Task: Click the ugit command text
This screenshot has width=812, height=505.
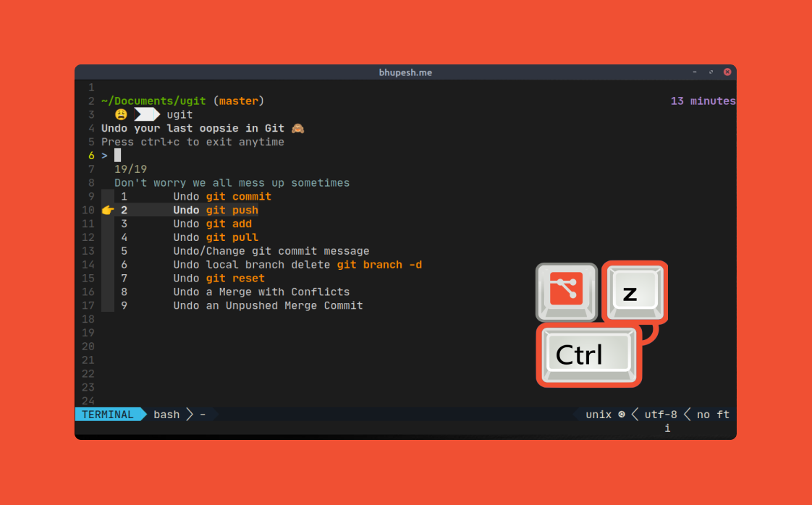Action: [179, 114]
